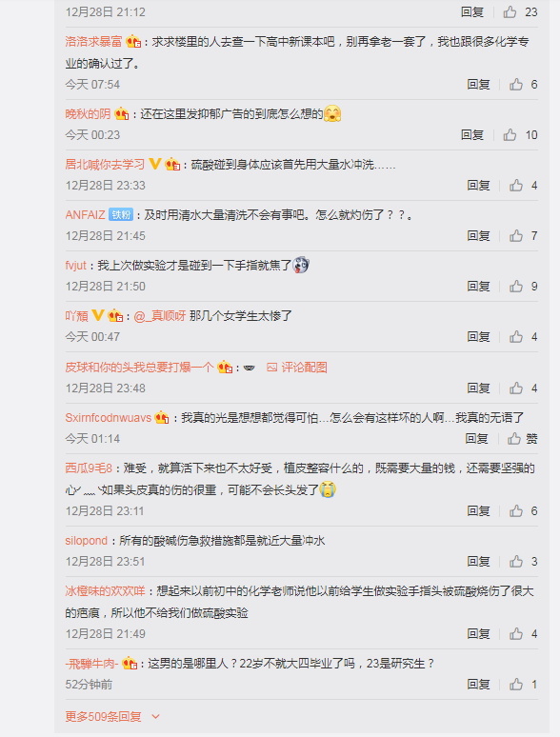The width and height of the screenshot is (560, 737).
Task: Like fvjut's comment about burned finger
Action: [x=516, y=287]
